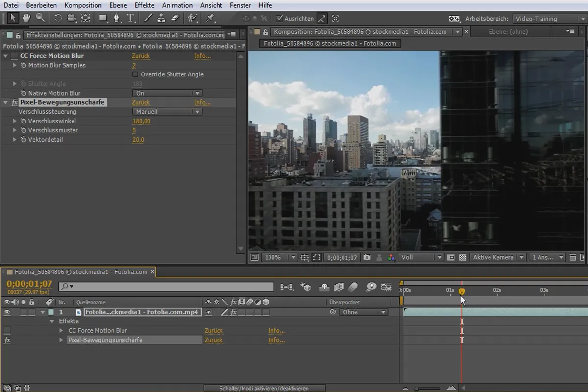The width and height of the screenshot is (588, 392).
Task: Select the Rectangle shape tool
Action: pyautogui.click(x=103, y=18)
